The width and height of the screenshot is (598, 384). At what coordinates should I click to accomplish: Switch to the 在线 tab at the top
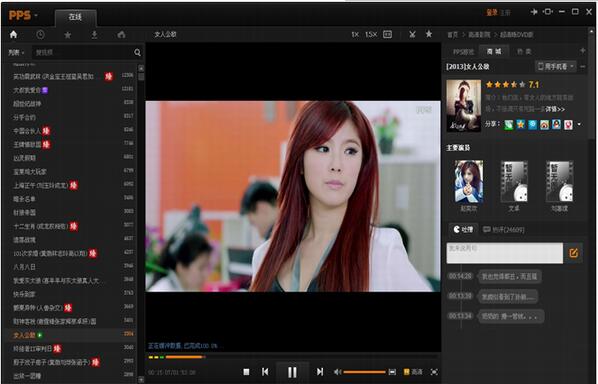(x=75, y=17)
